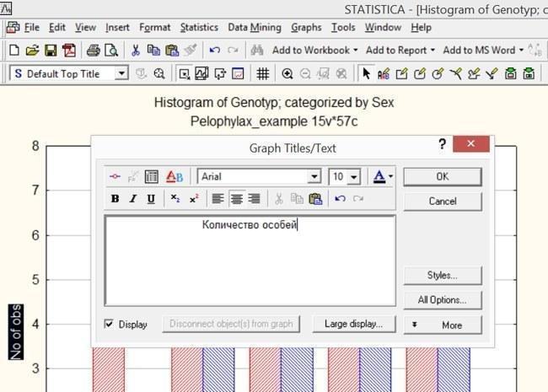The width and height of the screenshot is (548, 392).
Task: Toggle the grid lines icon
Action: pos(263,73)
